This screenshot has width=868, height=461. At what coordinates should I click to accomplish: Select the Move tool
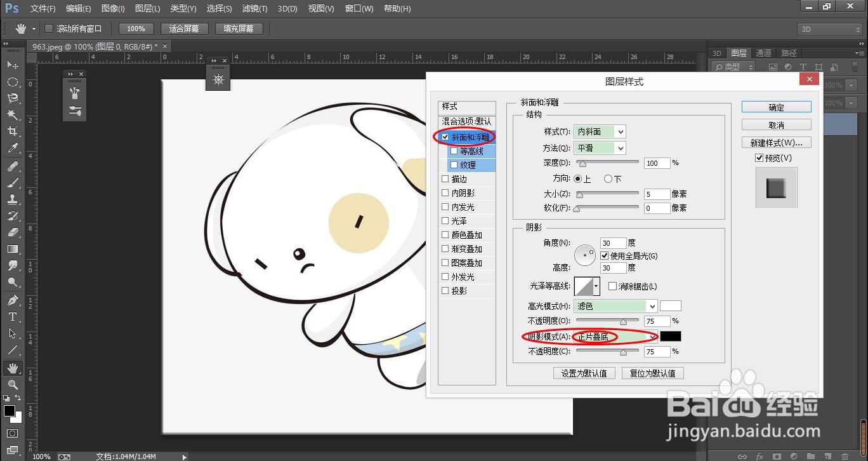pos(12,65)
